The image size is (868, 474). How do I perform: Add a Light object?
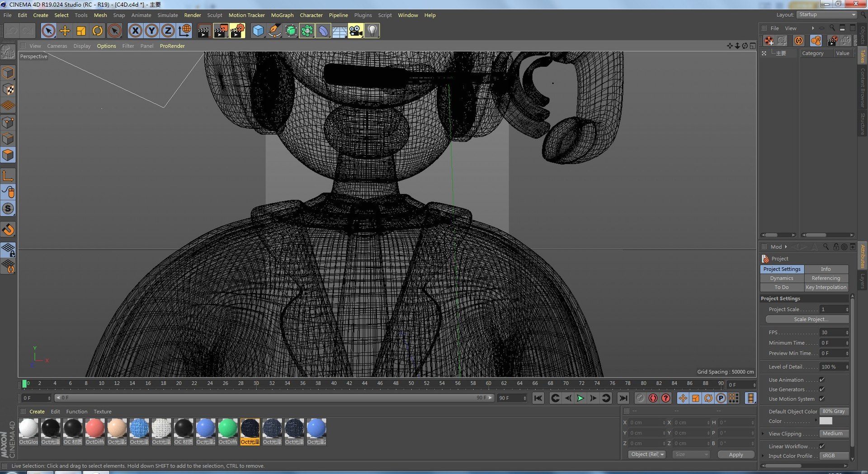pyautogui.click(x=372, y=31)
